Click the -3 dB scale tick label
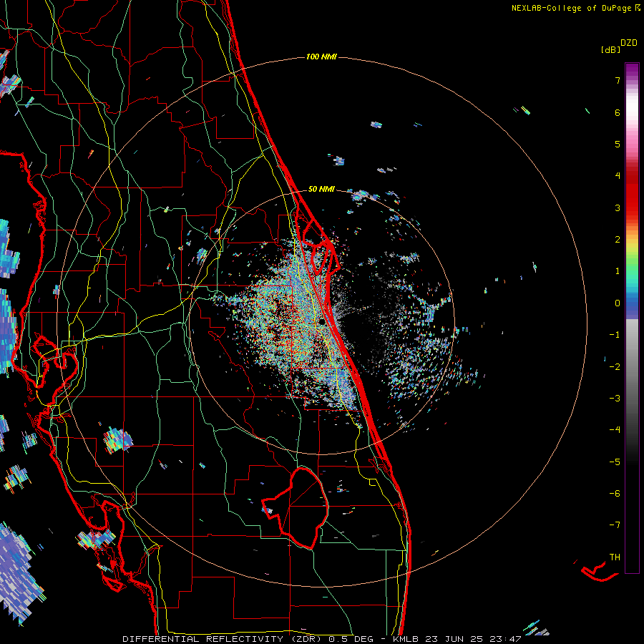This screenshot has height=644, width=644. pos(615,399)
